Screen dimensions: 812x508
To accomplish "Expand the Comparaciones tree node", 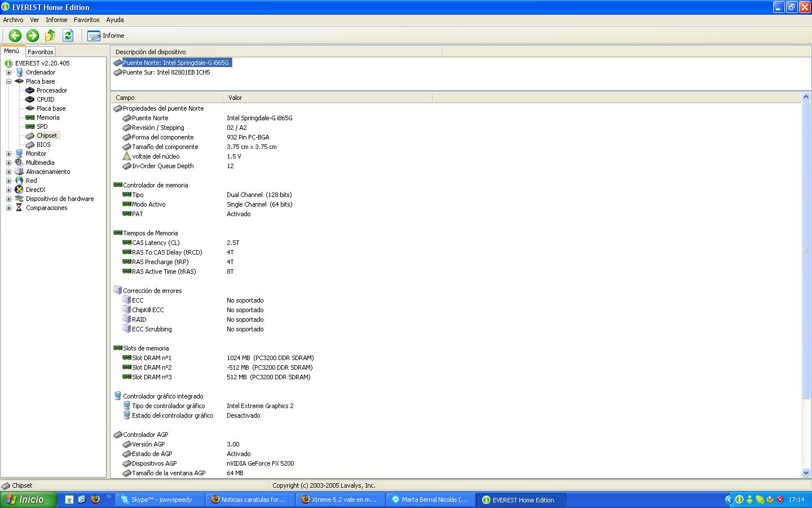I will pyautogui.click(x=8, y=208).
